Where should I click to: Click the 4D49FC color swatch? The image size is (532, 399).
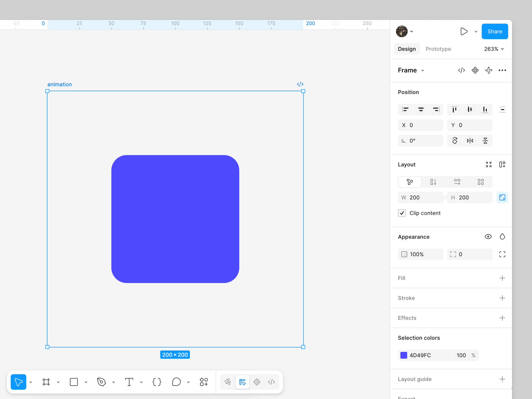coord(404,355)
